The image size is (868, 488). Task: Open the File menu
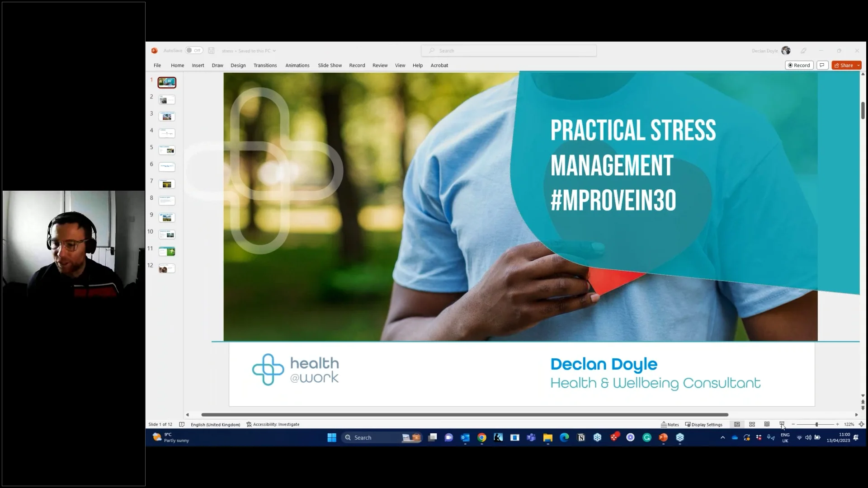coord(157,65)
